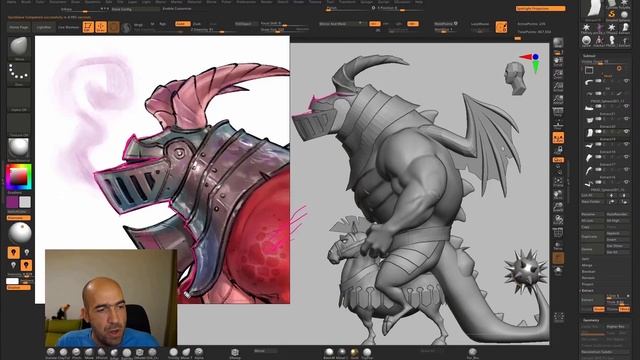
Task: Toggle PolyF line fill display
Action: tap(558, 233)
